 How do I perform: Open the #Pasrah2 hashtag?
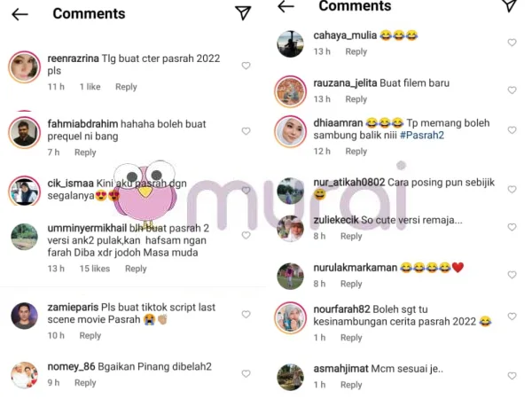click(x=422, y=136)
